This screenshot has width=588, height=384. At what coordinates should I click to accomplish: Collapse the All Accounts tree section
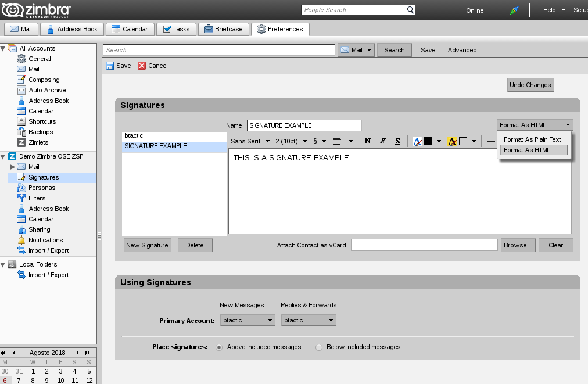point(3,48)
